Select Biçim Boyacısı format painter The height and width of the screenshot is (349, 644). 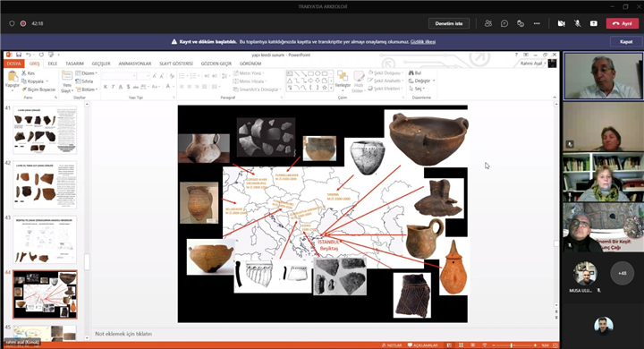(x=38, y=89)
